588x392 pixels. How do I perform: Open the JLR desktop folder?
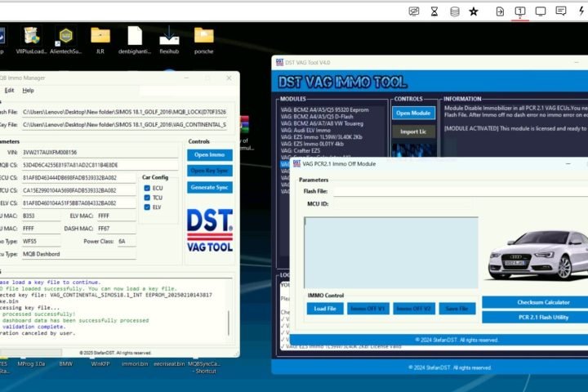point(100,38)
